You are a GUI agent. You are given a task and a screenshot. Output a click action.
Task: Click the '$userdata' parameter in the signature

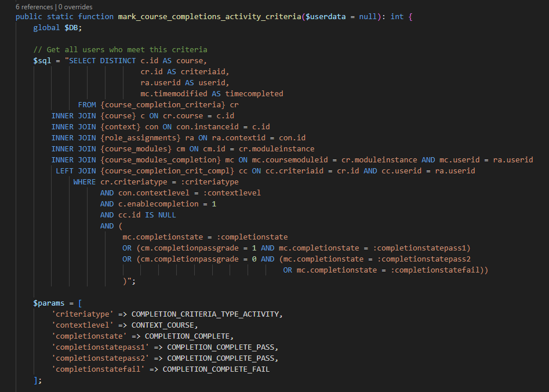(x=325, y=16)
